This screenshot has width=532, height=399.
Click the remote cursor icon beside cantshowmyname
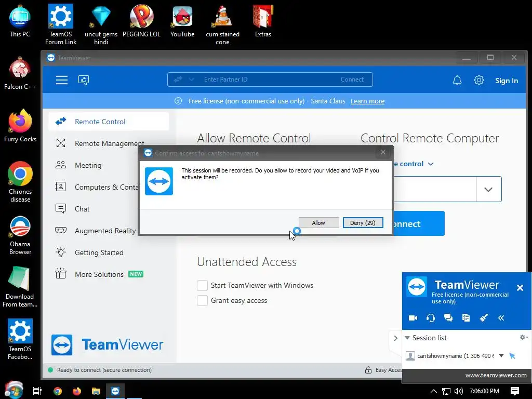[512, 355]
